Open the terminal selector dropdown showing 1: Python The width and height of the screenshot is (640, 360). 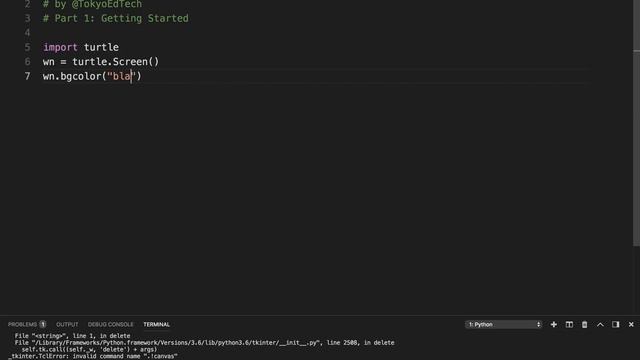504,324
